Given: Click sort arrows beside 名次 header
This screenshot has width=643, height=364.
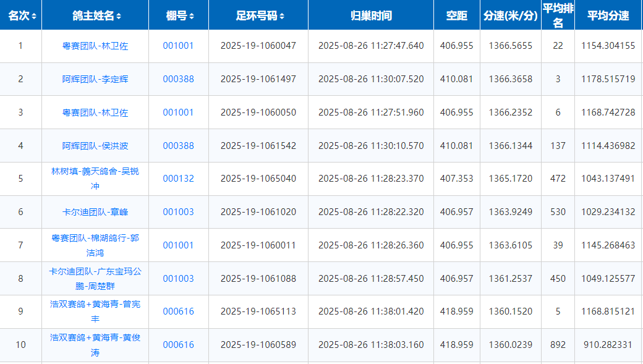Looking at the screenshot, I should pos(34,16).
